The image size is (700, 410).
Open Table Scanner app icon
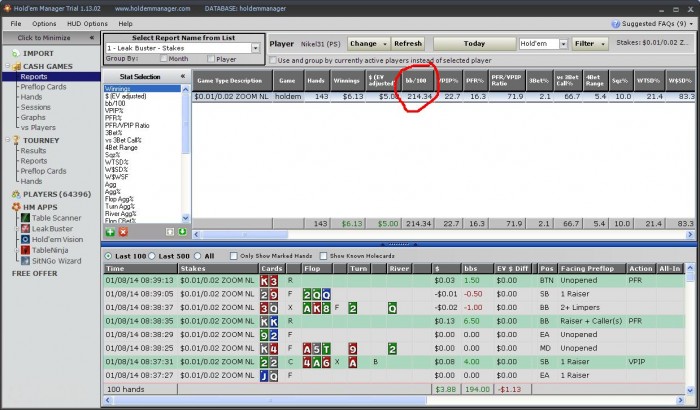[25, 218]
